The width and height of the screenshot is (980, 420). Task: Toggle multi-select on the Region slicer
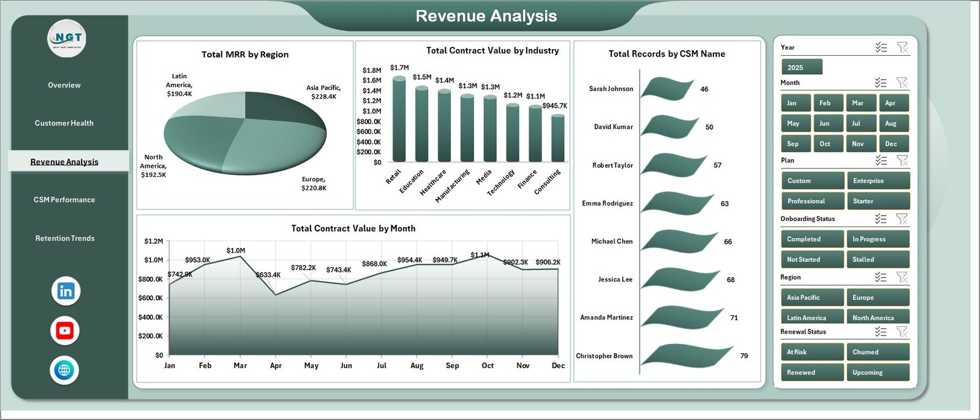(881, 277)
